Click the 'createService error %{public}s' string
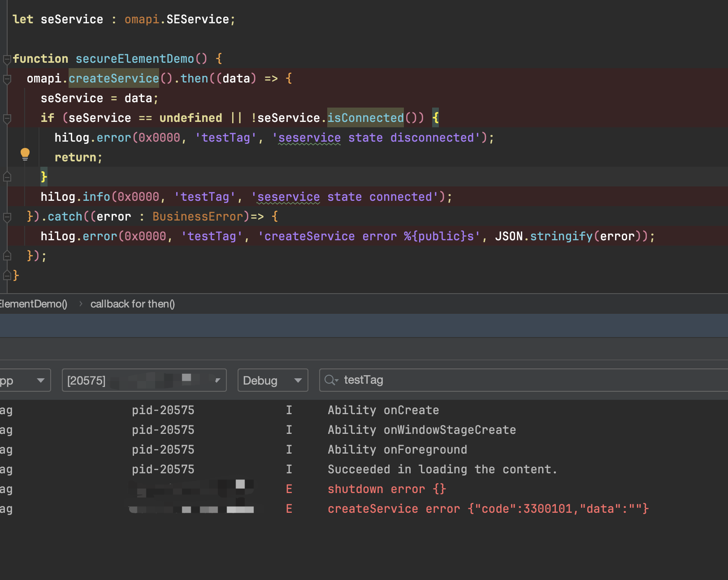The image size is (728, 580). point(369,236)
